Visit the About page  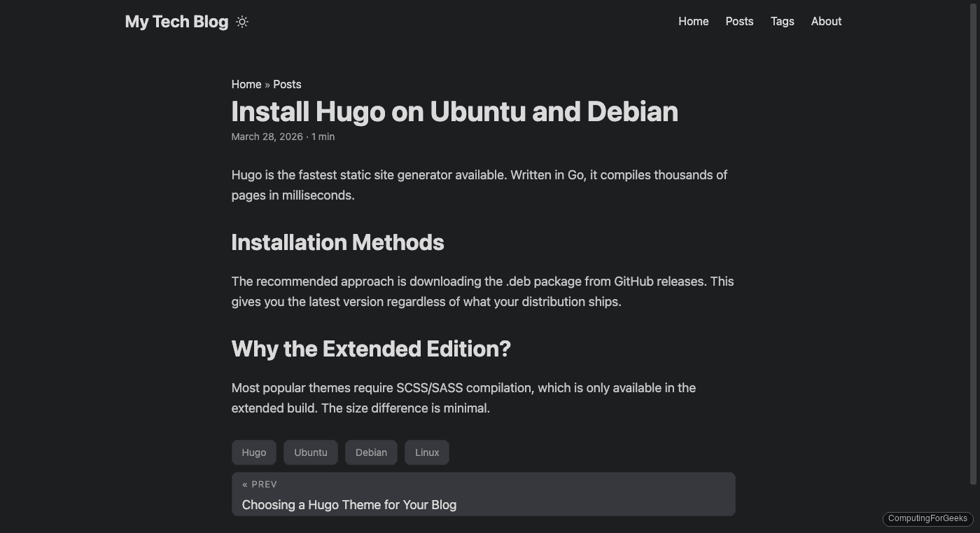tap(826, 22)
